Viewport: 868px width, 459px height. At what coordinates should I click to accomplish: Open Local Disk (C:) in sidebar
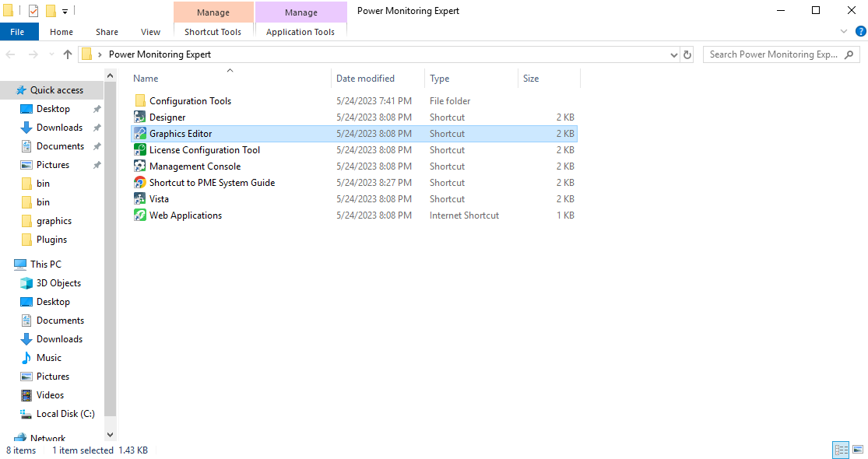[65, 414]
